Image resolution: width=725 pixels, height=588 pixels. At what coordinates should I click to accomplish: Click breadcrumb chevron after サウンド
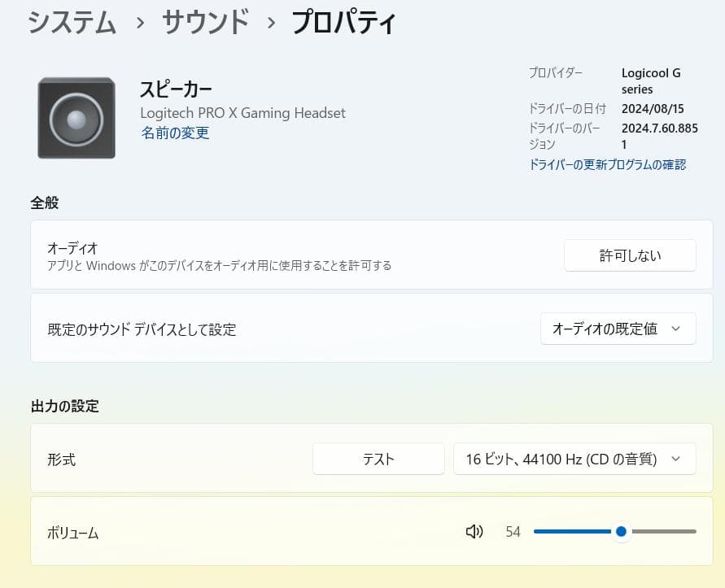coord(272,23)
